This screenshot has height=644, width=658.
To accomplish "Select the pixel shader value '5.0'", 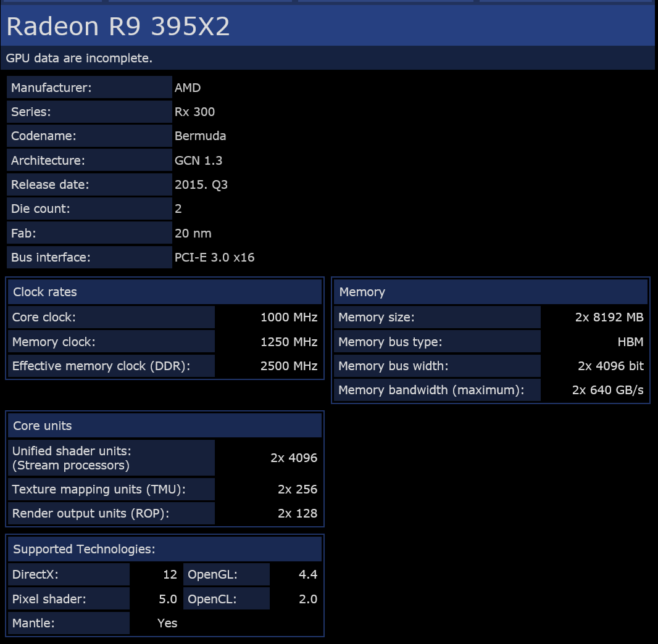I will click(x=168, y=599).
